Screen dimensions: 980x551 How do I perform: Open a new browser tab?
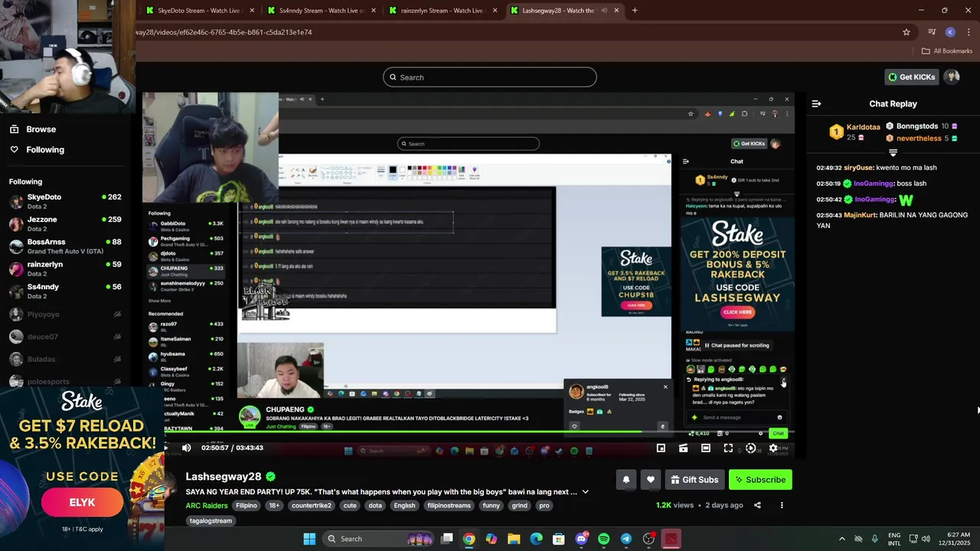635,11
